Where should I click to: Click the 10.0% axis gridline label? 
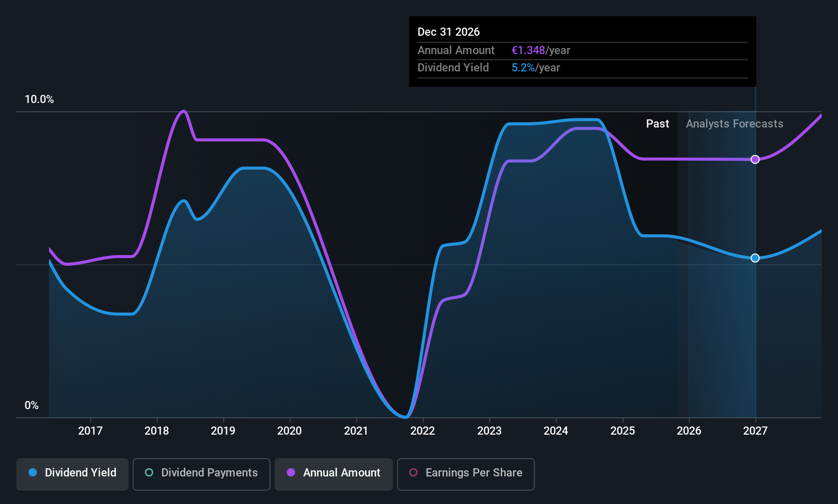coord(39,99)
